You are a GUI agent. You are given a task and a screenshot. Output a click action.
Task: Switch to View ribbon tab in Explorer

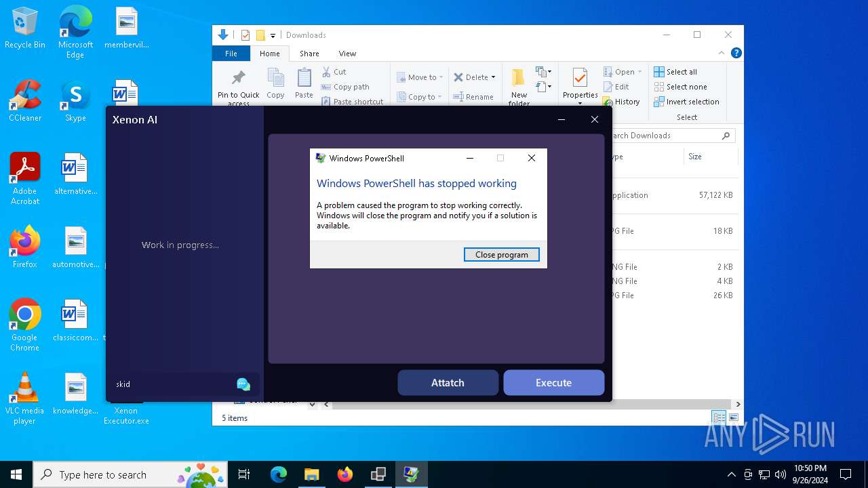tap(347, 54)
